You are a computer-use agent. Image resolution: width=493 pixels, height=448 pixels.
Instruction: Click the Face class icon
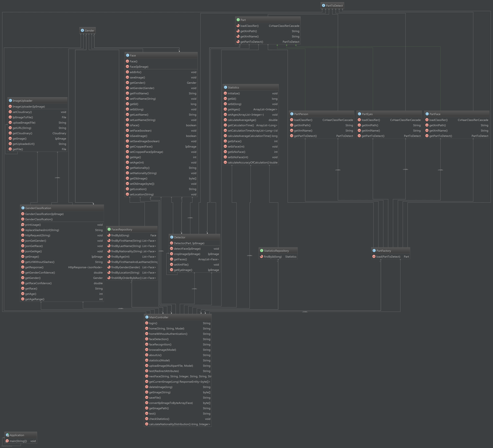click(x=127, y=55)
